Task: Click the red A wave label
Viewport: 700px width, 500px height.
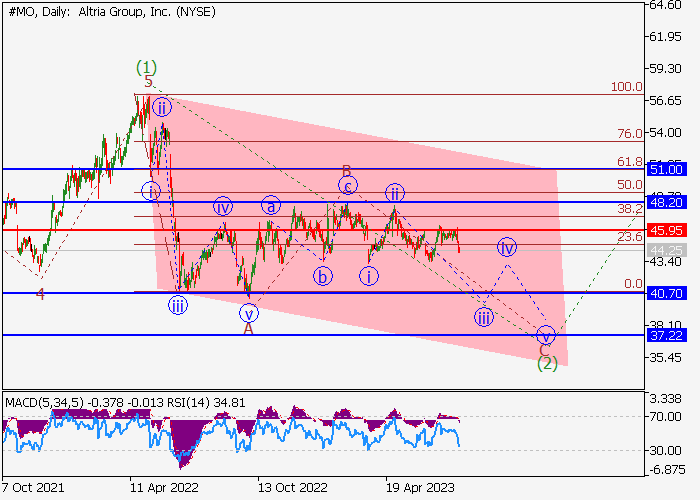Action: [x=248, y=329]
